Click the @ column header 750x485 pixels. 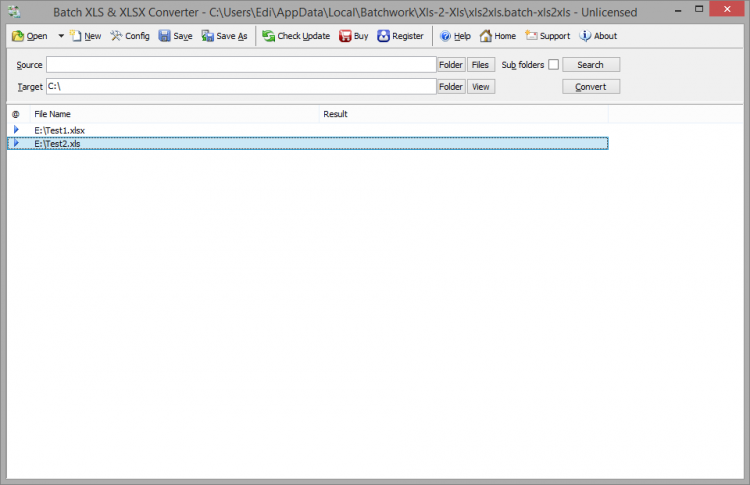(x=16, y=114)
